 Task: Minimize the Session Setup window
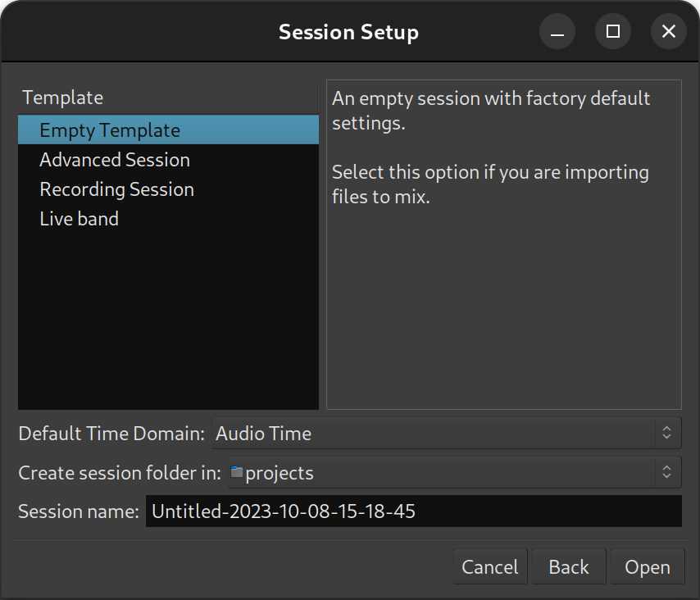pyautogui.click(x=557, y=31)
